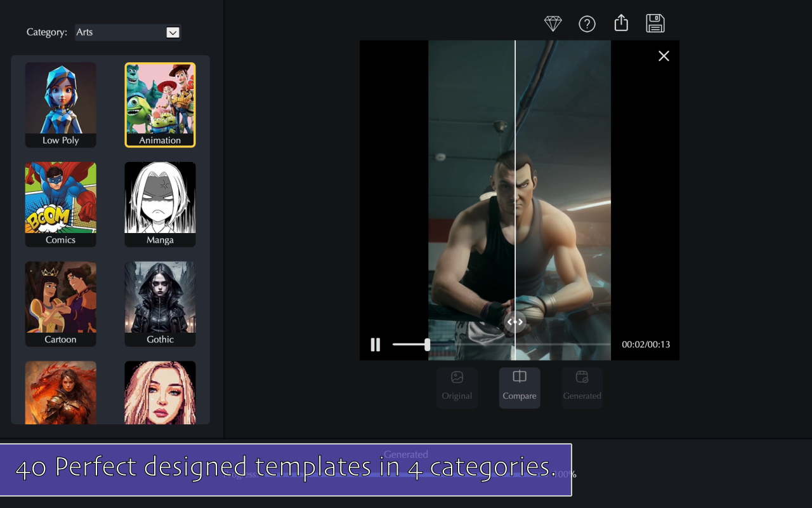This screenshot has width=812, height=508.
Task: Switch to the Original view
Action: point(457,388)
